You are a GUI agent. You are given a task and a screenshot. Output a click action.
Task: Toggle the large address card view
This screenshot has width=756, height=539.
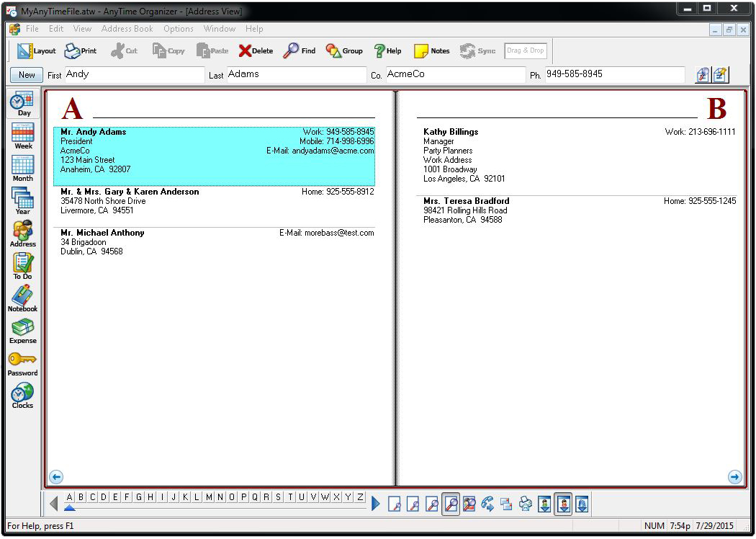[x=450, y=504]
